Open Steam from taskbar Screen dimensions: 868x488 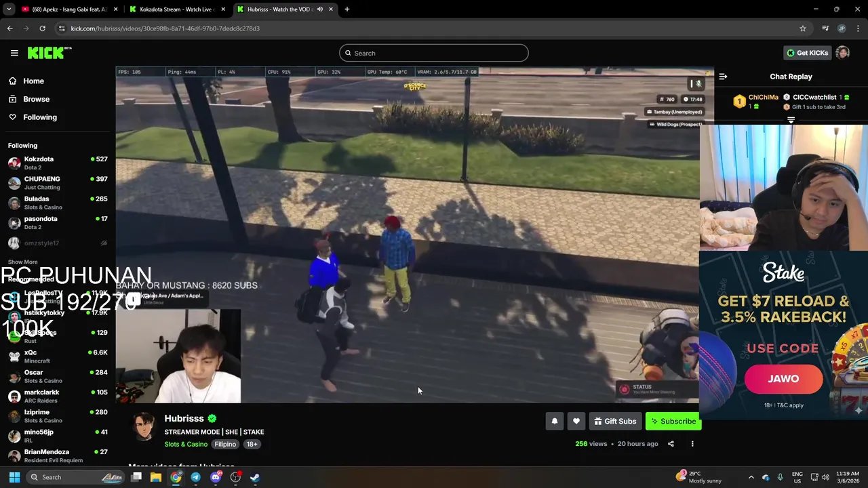coord(255,477)
